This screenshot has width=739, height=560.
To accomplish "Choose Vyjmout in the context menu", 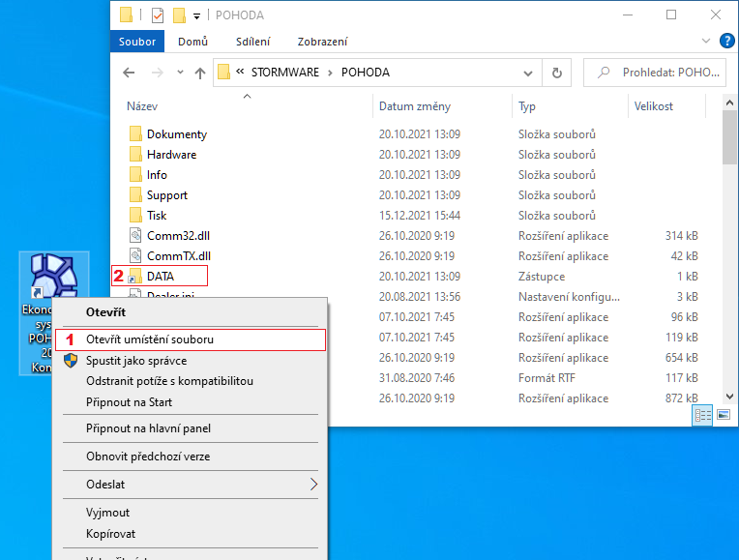I will [x=191, y=513].
